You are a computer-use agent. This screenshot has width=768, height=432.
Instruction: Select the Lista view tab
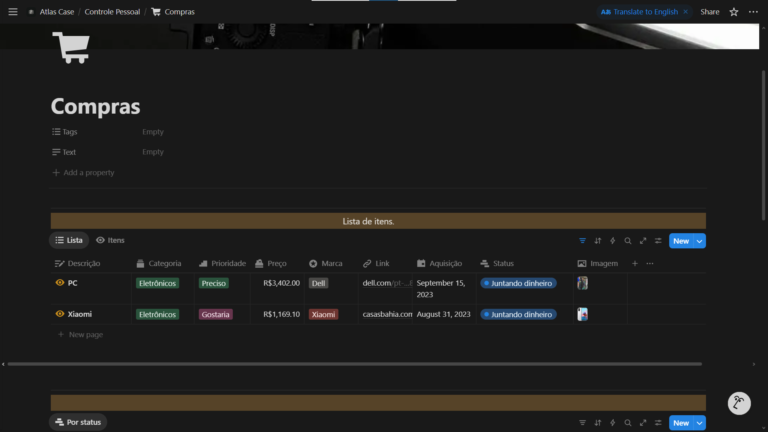(69, 241)
